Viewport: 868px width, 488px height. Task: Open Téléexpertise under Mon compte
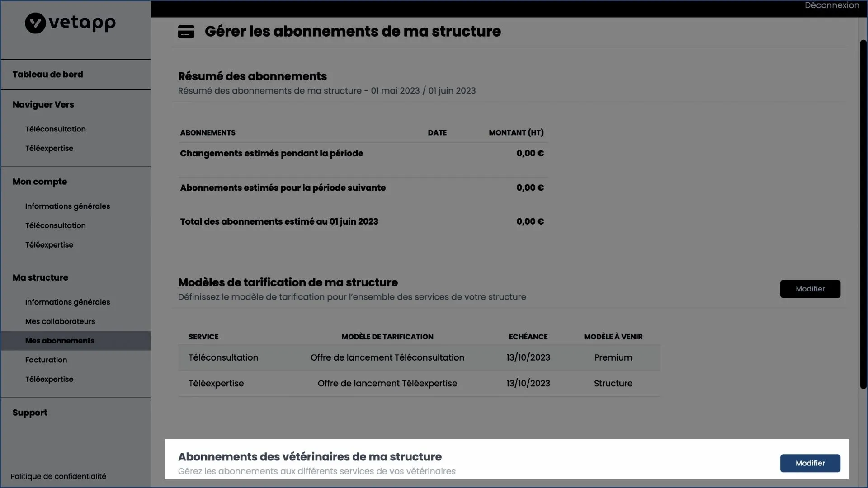pos(49,245)
